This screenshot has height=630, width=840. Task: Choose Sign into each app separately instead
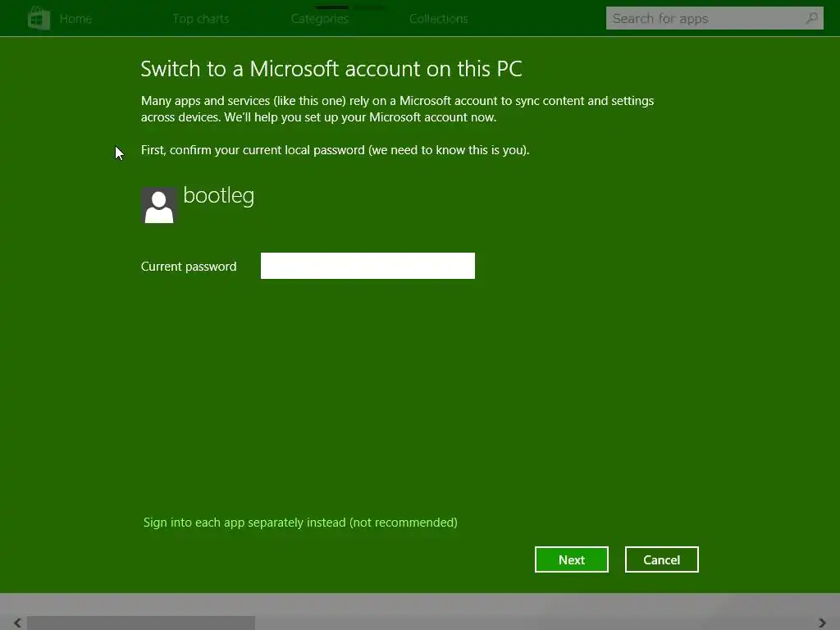300,523
